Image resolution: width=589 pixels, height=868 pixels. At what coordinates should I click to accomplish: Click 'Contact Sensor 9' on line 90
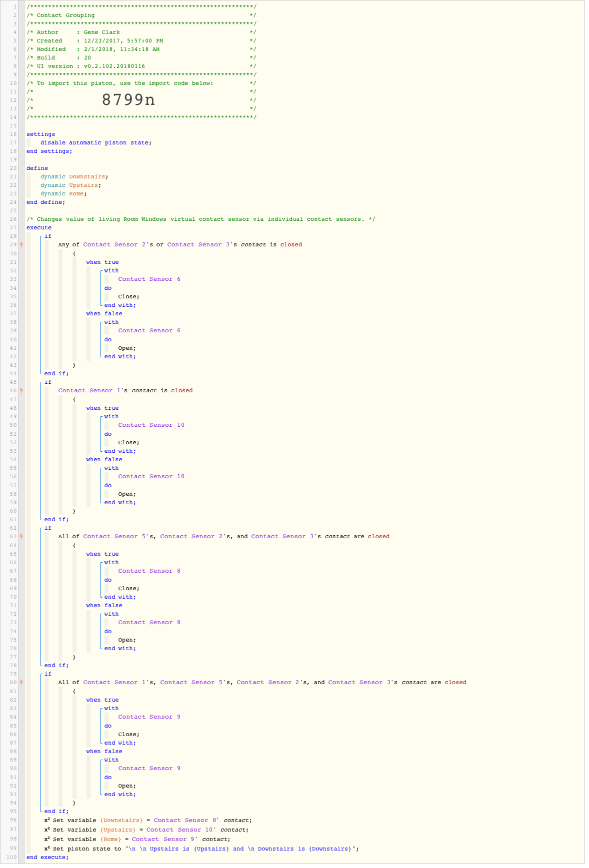click(x=149, y=769)
